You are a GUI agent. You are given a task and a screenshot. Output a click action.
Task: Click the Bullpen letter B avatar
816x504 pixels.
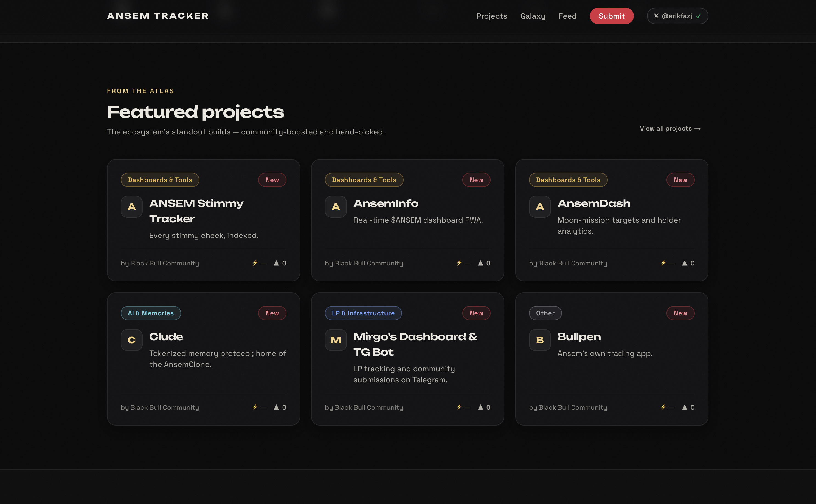tap(539, 340)
